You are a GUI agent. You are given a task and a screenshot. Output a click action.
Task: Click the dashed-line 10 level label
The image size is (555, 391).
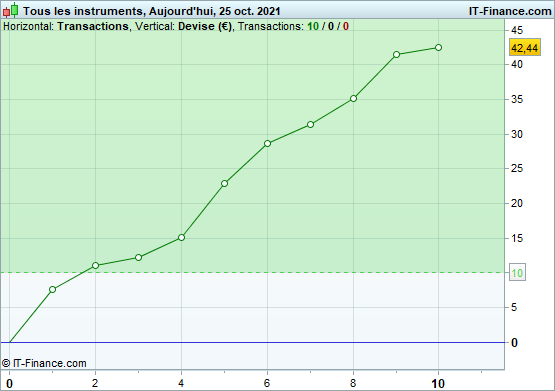517,273
